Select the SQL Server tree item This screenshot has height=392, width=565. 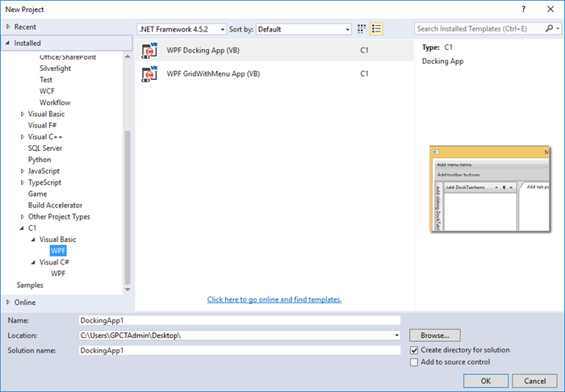tap(45, 148)
